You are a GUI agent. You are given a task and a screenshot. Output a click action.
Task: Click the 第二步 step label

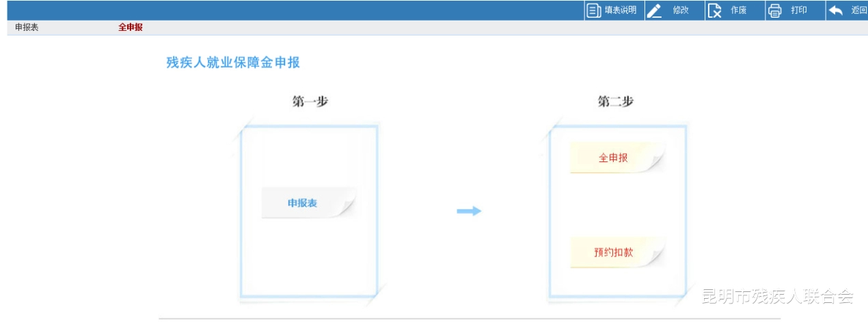point(615,101)
